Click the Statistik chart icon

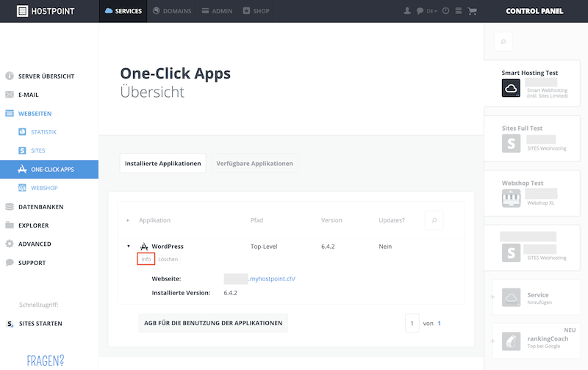[22, 132]
